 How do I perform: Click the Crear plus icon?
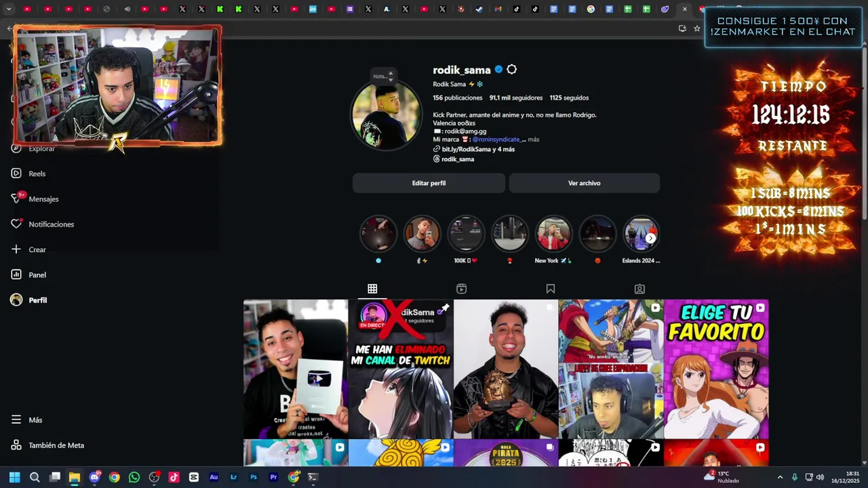click(16, 249)
